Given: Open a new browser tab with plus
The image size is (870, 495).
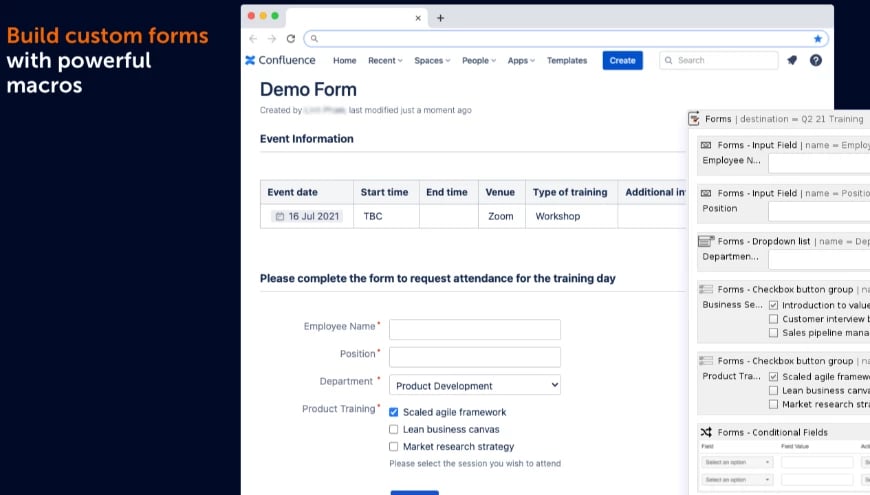Looking at the screenshot, I should 441,18.
